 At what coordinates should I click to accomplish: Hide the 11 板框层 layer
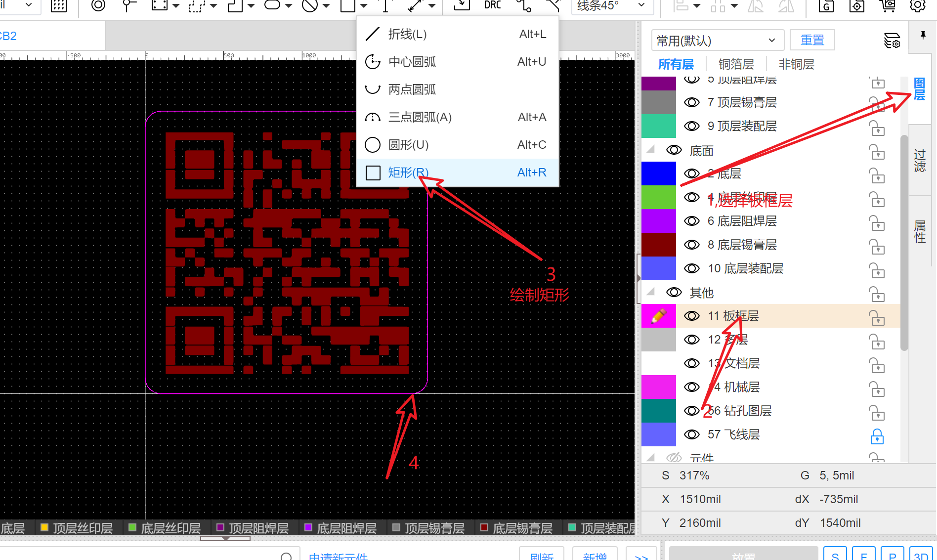(x=692, y=316)
